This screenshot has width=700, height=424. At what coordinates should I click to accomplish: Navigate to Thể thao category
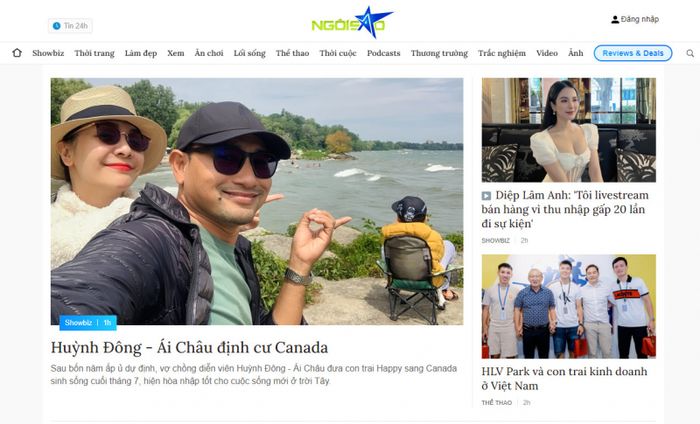(292, 53)
